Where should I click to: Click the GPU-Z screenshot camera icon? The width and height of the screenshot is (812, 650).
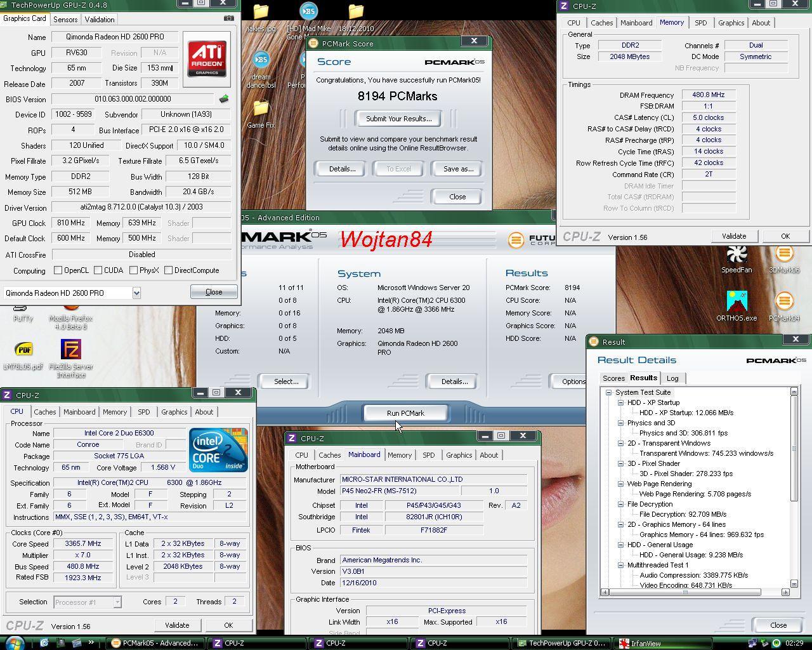(228, 18)
